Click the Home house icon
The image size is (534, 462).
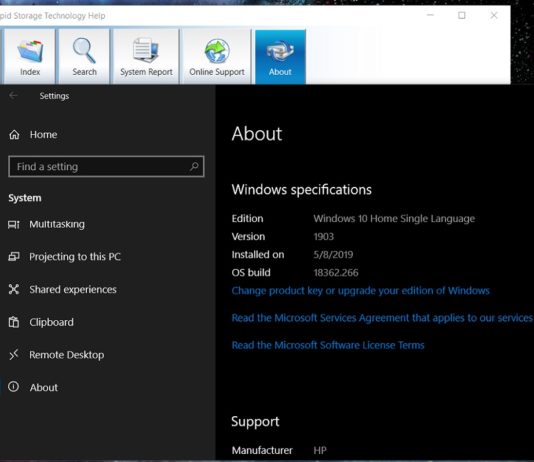(x=14, y=135)
